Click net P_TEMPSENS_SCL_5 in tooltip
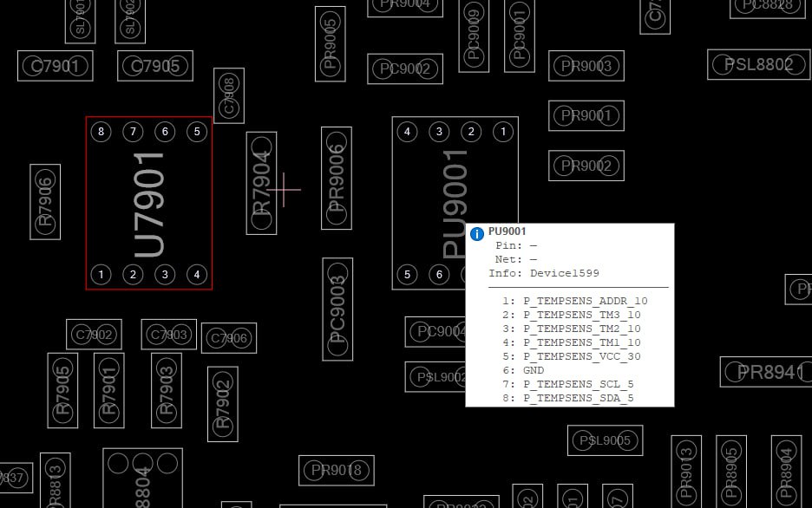Viewport: 812px width, 508px height. click(578, 384)
